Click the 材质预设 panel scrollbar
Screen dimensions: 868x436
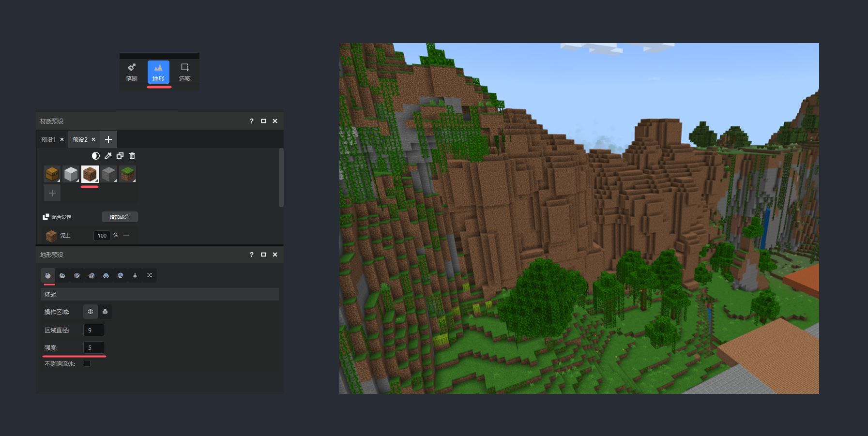coord(281,178)
